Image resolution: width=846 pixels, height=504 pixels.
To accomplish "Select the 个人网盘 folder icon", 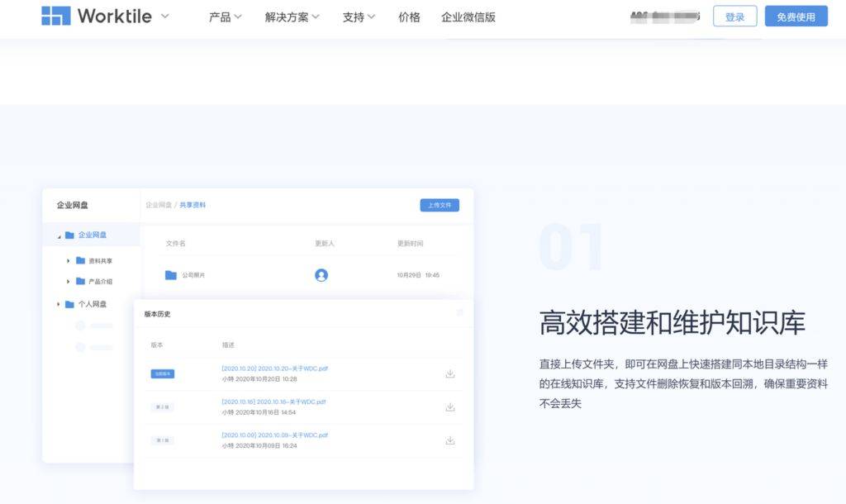I will [x=69, y=304].
